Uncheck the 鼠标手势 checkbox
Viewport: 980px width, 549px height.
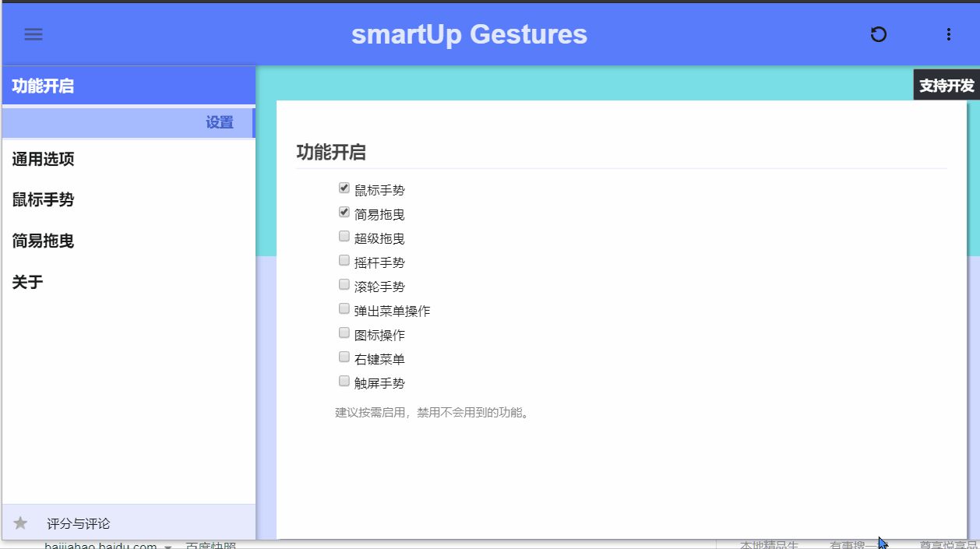point(344,188)
